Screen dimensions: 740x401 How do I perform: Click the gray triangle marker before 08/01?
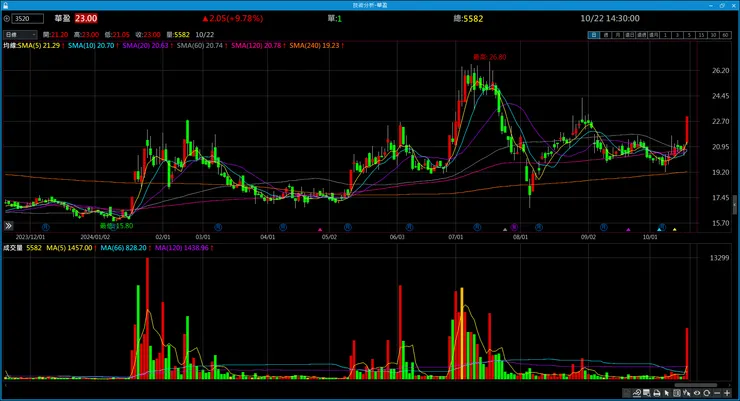coord(505,229)
